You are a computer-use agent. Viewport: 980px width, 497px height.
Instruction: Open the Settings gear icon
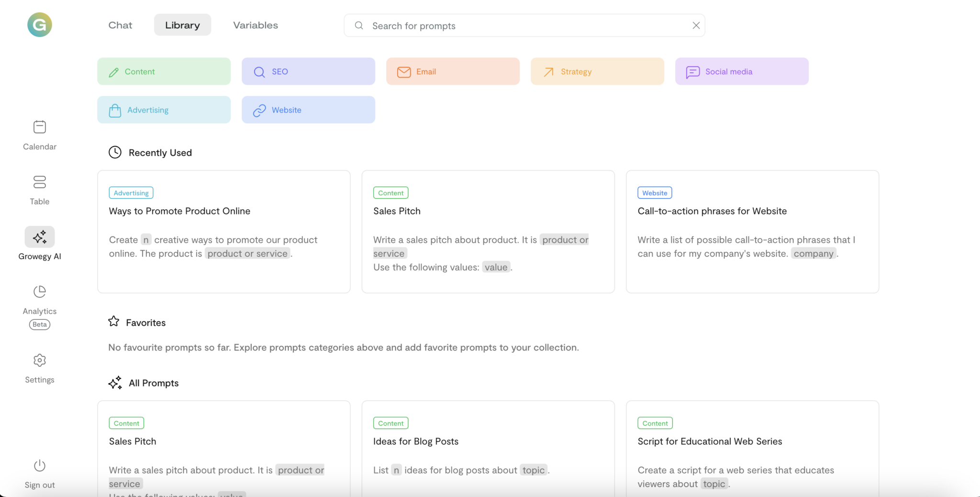pyautogui.click(x=40, y=361)
